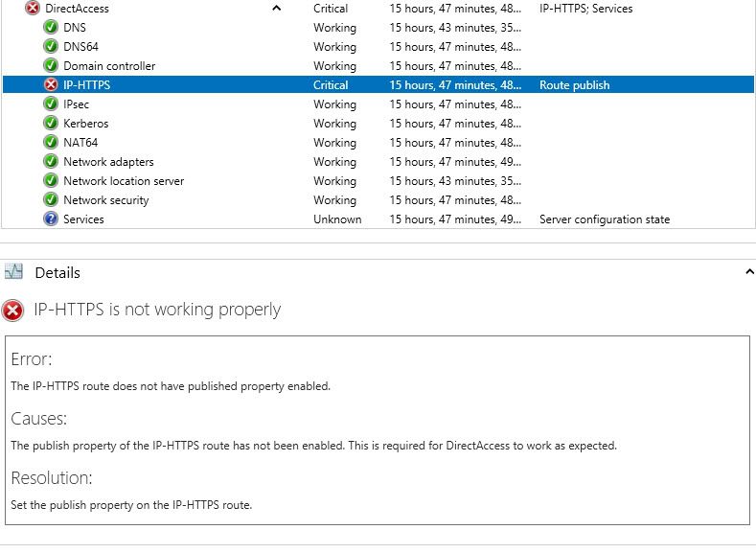Click the green check icon beside DNS
Viewport: 756px width, 553px height.
[51, 28]
